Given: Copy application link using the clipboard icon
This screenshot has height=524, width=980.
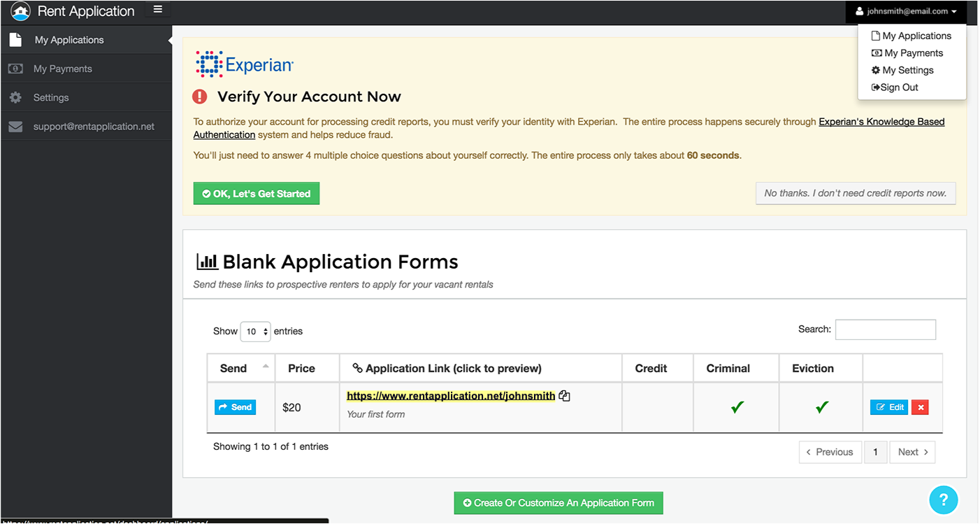Looking at the screenshot, I should [564, 396].
